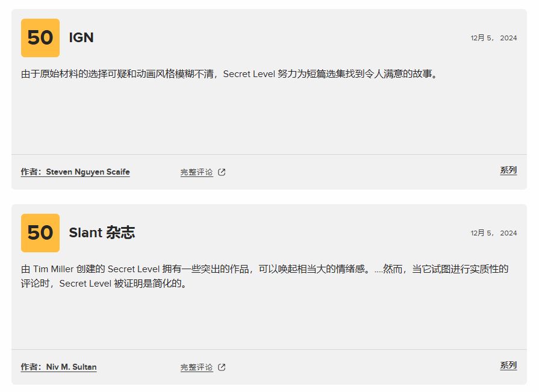Open 完整评论 link for the IGN review
Screen dimensions: 539x392
pos(196,172)
